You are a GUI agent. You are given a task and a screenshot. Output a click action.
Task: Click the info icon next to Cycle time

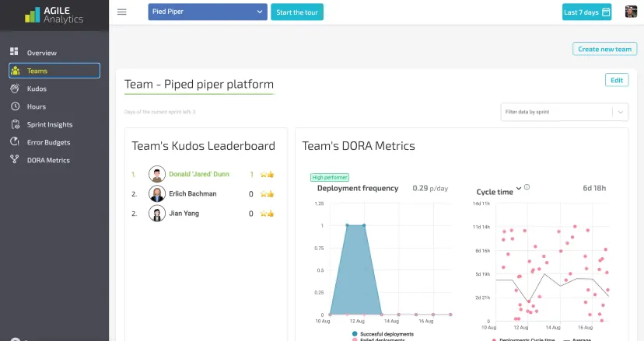[527, 187]
